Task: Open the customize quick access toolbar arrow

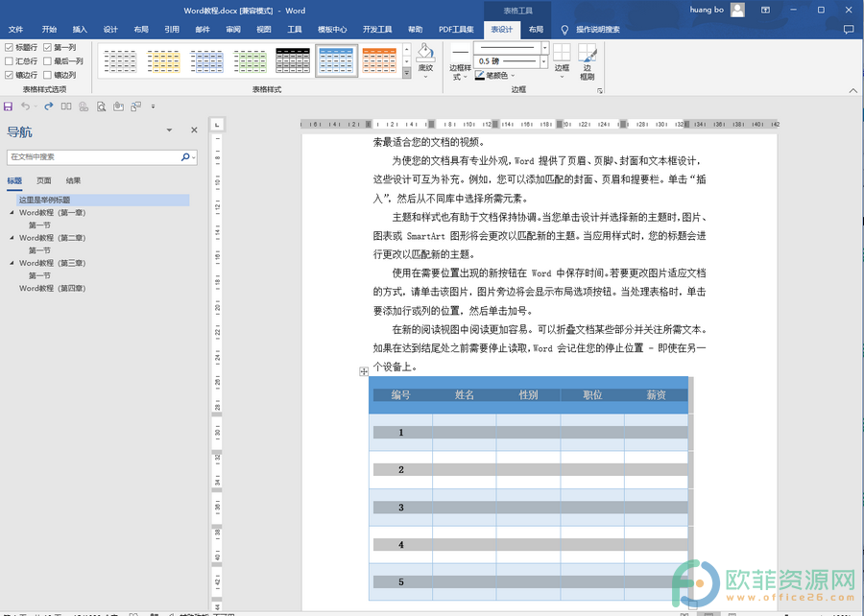Action: pos(154,107)
